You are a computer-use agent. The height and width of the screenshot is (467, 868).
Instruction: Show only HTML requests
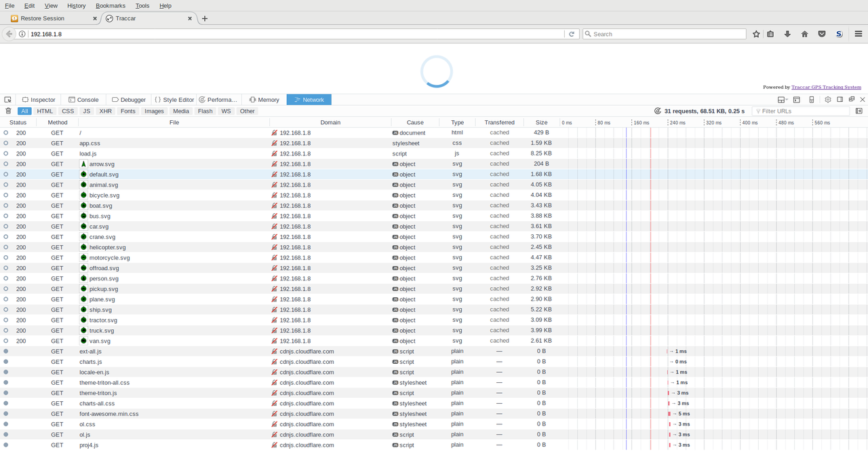(45, 111)
